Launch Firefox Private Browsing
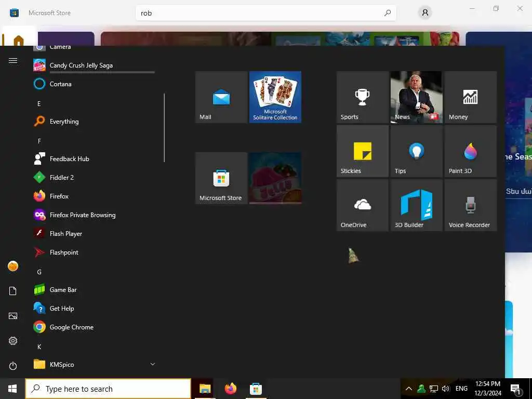The width and height of the screenshot is (532, 399). pos(94,215)
